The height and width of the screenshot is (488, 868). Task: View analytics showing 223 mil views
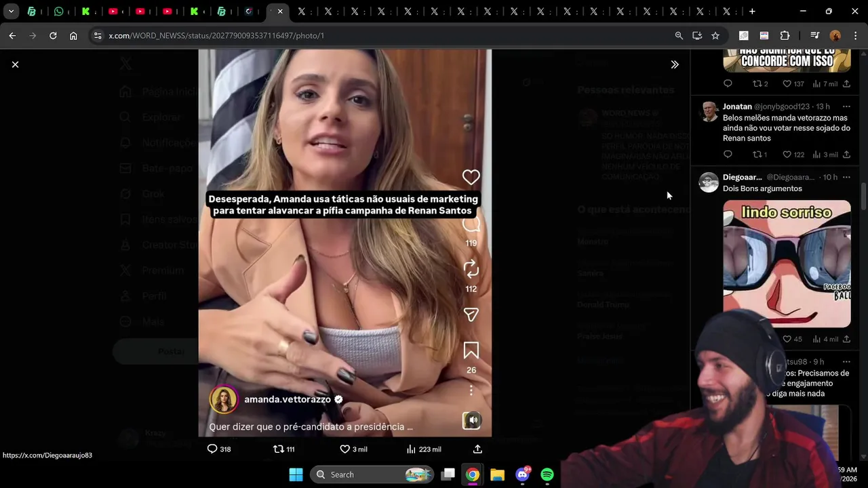pos(424,449)
